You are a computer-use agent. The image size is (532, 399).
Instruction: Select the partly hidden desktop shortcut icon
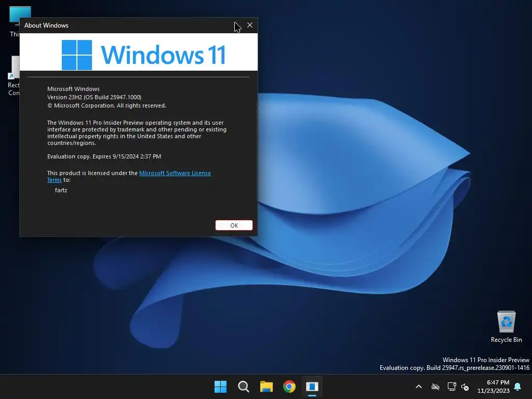click(x=14, y=76)
